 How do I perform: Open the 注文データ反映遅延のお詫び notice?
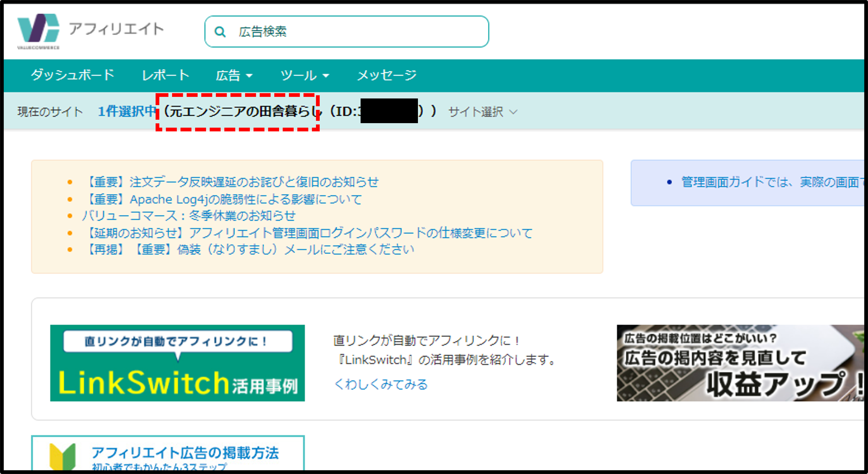click(233, 182)
